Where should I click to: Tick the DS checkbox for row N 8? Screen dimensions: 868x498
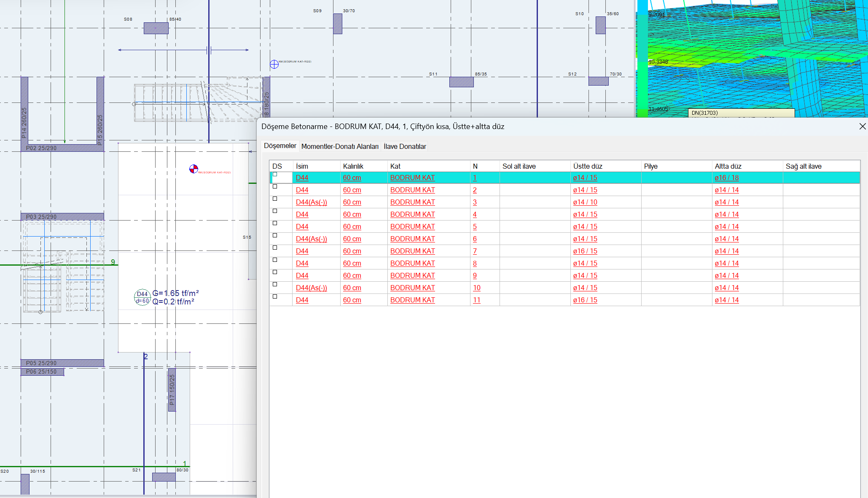(x=275, y=260)
